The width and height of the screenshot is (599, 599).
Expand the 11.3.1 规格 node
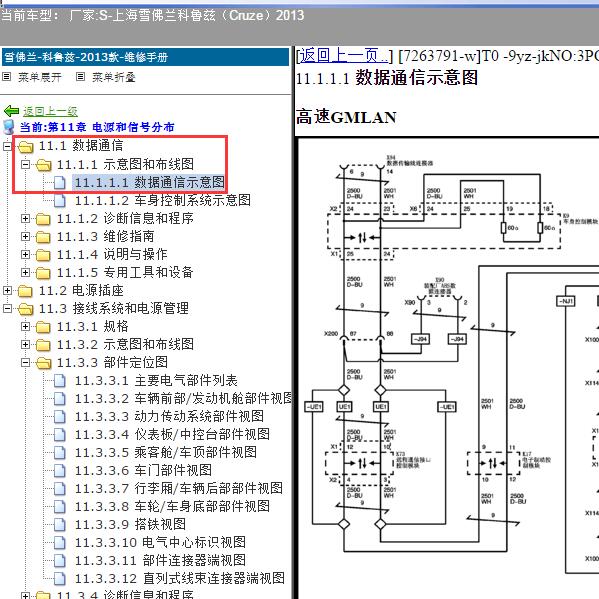[x=25, y=327]
